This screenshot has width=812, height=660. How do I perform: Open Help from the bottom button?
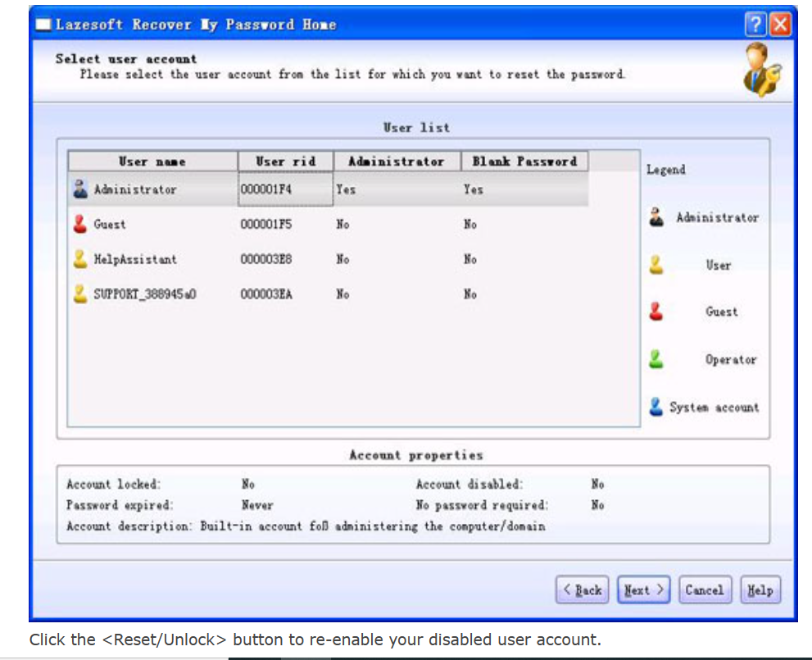[x=760, y=589]
